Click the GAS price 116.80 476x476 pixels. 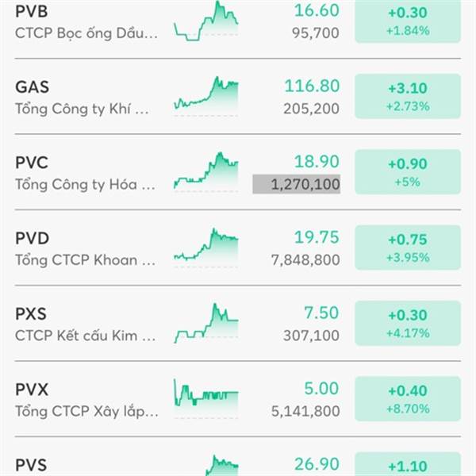point(316,86)
